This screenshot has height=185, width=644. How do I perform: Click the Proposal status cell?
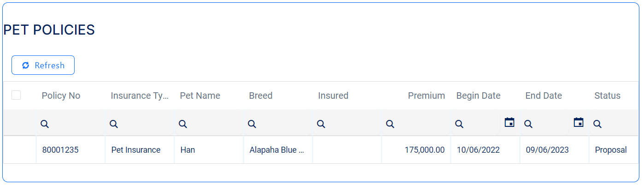point(610,150)
